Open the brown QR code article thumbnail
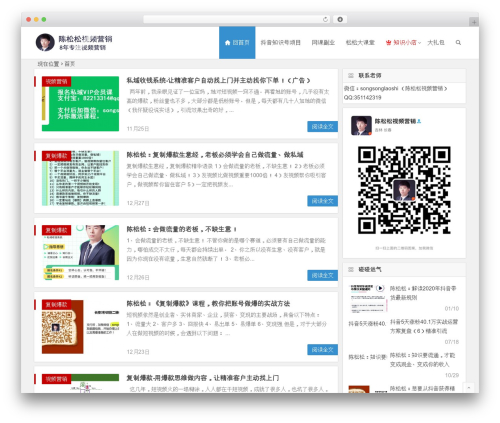 point(80,327)
